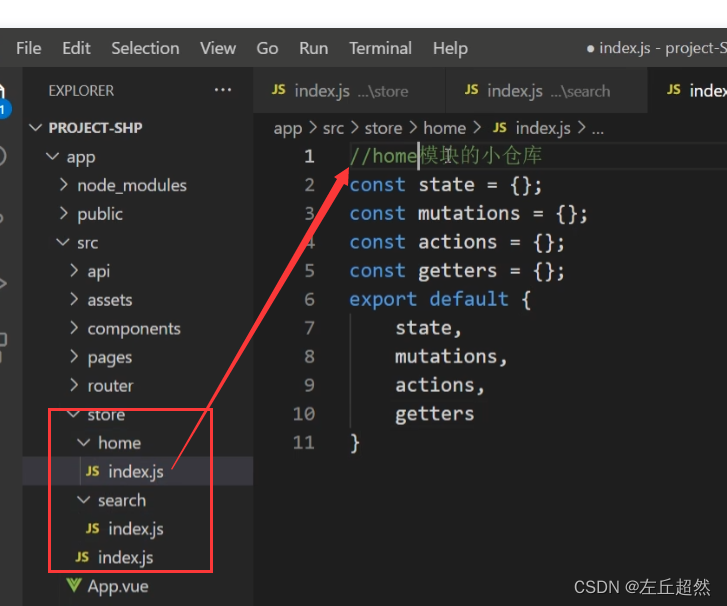Image resolution: width=727 pixels, height=606 pixels.
Task: Click 'mutations,' inside the export block
Action: pos(451,357)
